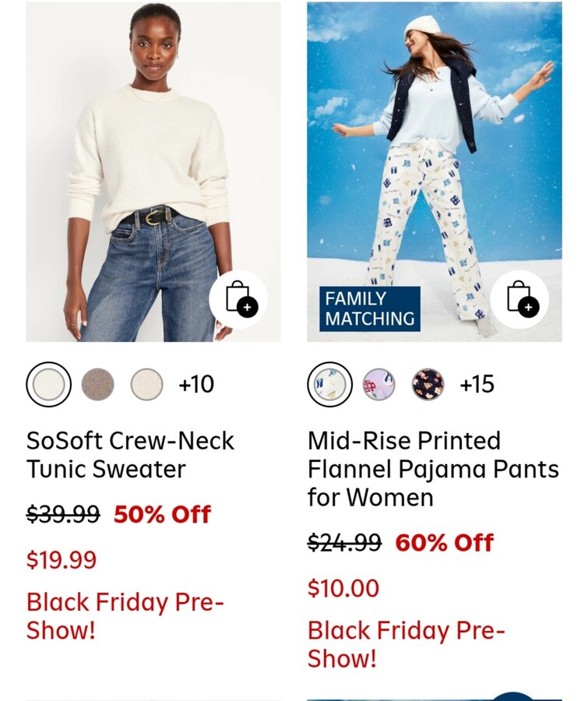
Task: Select the white printed pajama swatch
Action: click(x=329, y=384)
